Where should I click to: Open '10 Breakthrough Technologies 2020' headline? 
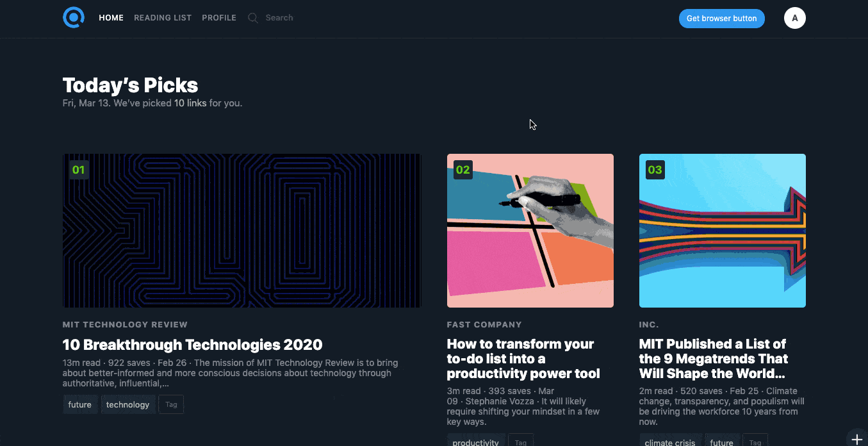(192, 345)
